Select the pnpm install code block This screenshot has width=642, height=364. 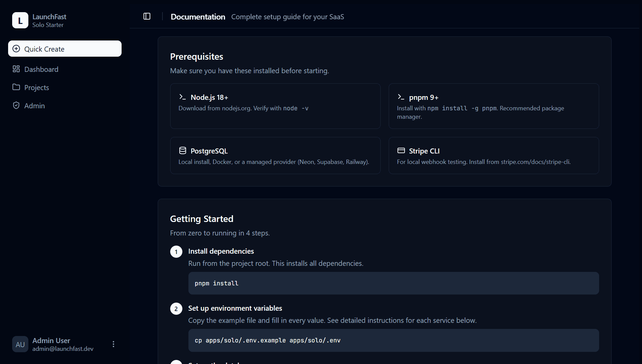tap(393, 283)
